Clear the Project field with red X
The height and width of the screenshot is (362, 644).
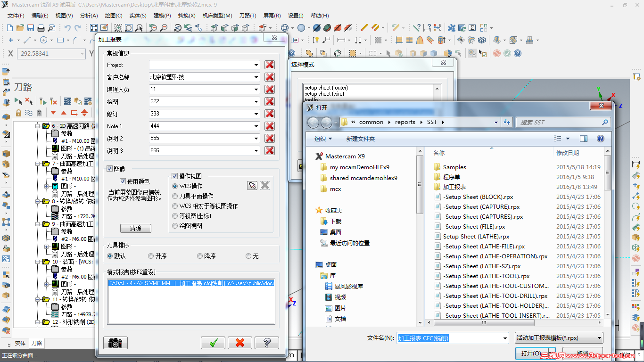tap(269, 65)
